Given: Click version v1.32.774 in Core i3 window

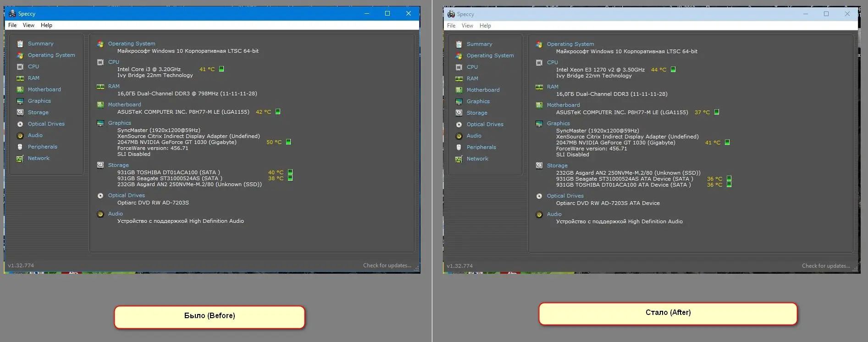Looking at the screenshot, I should [x=21, y=265].
